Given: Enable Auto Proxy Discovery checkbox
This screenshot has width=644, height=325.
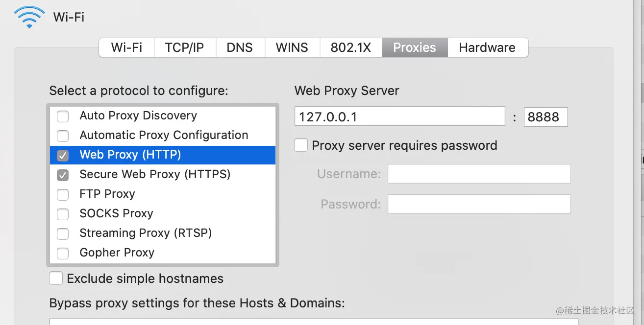Looking at the screenshot, I should [x=63, y=116].
